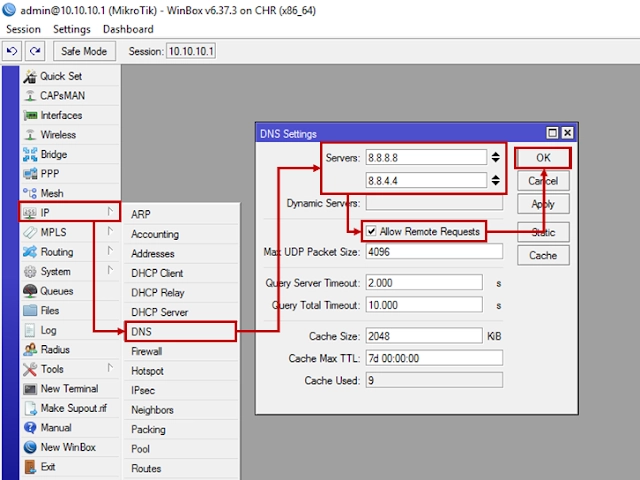Click up/down arrows beside server 8.8.8.8
Image resolution: width=640 pixels, height=480 pixels.
point(496,157)
